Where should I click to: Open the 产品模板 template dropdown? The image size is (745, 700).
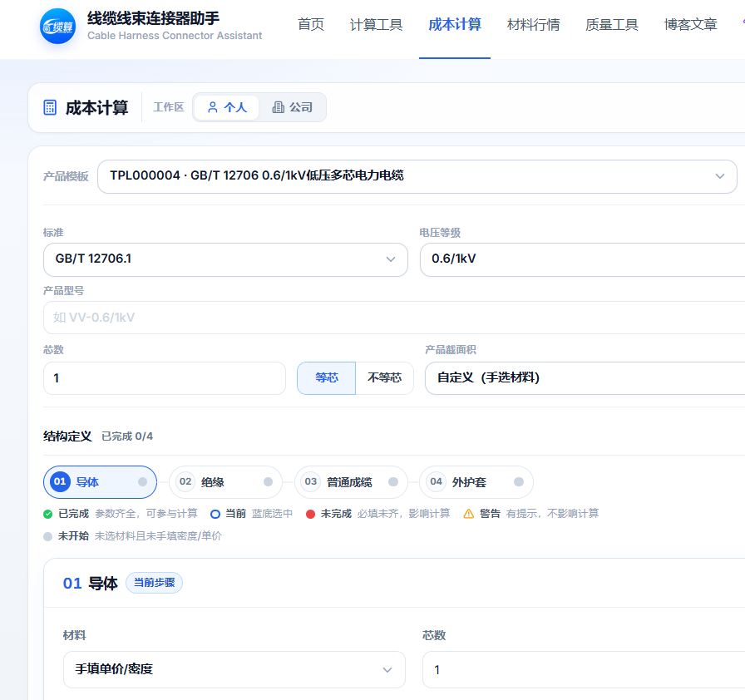[417, 176]
